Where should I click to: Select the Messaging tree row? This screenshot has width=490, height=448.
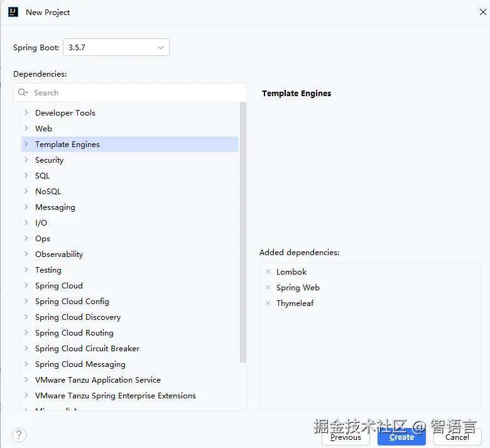point(130,207)
